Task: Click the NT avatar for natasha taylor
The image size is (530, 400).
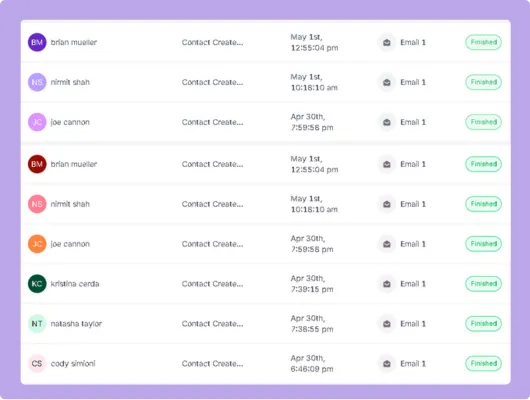Action: coord(37,324)
